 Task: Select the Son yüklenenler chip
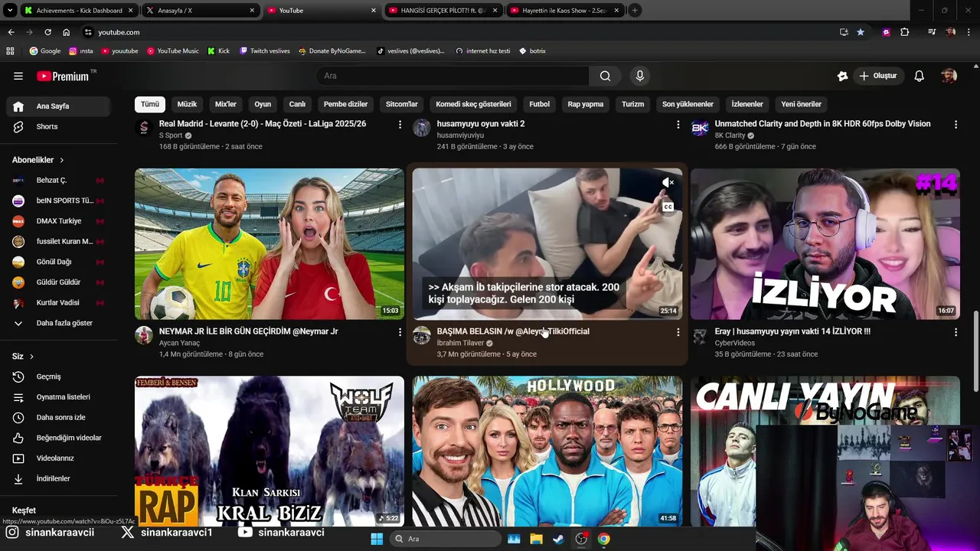click(x=688, y=104)
